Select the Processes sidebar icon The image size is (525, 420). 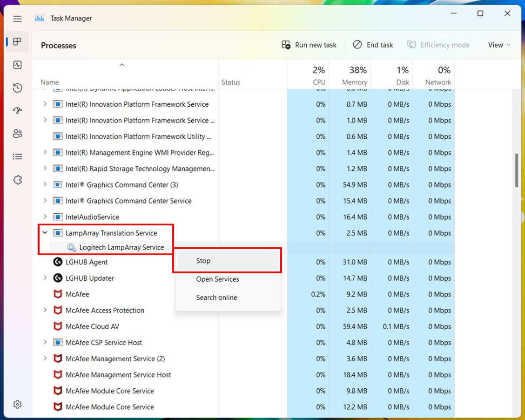pos(17,41)
